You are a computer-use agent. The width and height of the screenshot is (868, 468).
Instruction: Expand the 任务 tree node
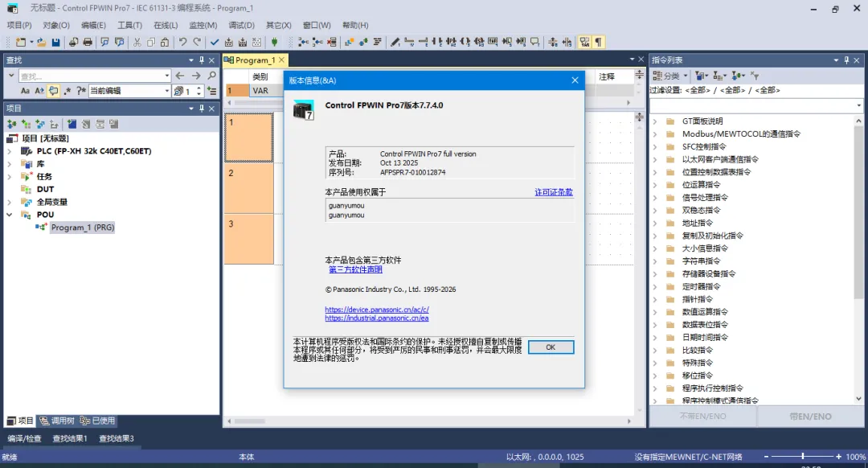10,177
